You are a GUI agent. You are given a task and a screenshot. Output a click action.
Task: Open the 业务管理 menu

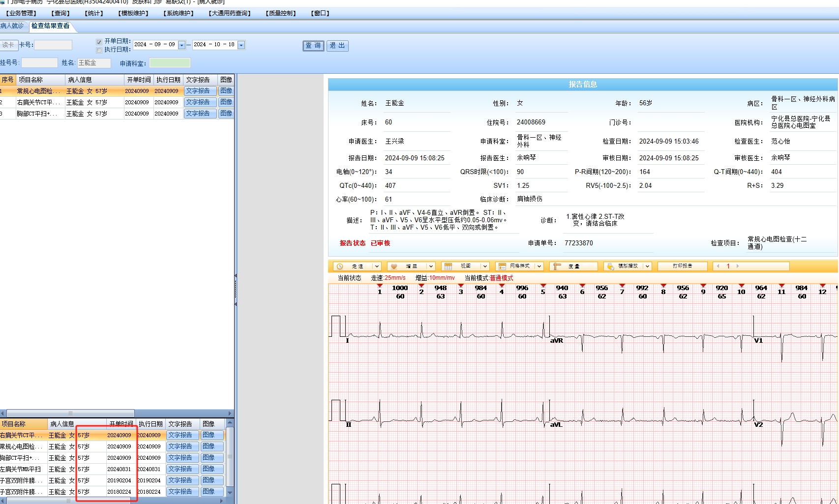click(21, 13)
